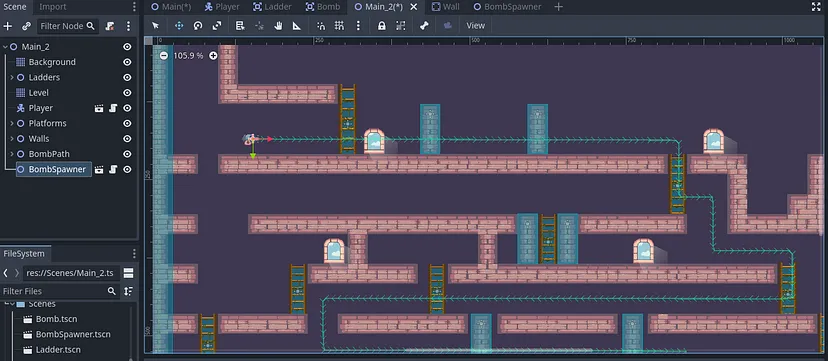
Task: Click the pivot point tool icon
Action: click(x=259, y=25)
